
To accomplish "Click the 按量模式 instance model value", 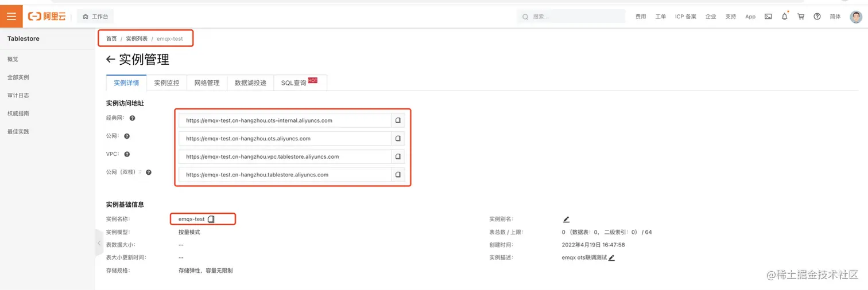I will pyautogui.click(x=189, y=232).
